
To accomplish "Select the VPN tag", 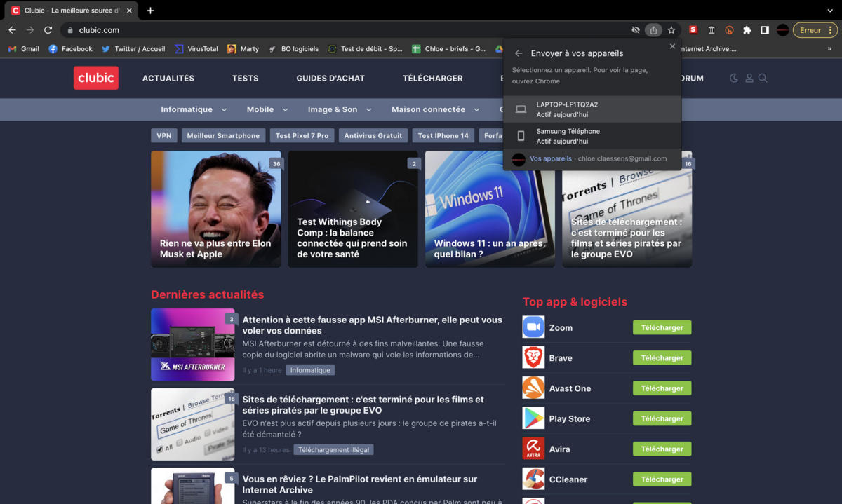I will (164, 136).
